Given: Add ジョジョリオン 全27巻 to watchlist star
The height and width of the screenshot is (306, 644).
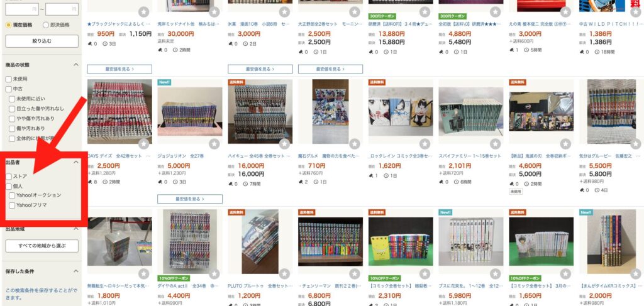Looking at the screenshot, I should (x=214, y=144).
